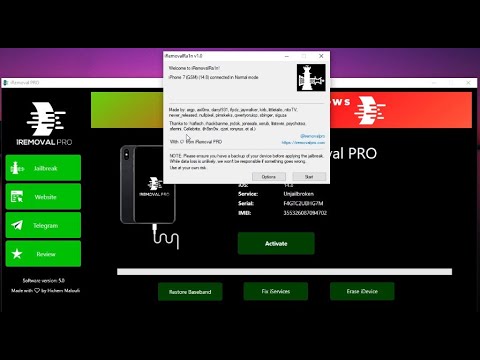Click the browser icon on Website button
The image size is (480, 360).
[x=17, y=197]
